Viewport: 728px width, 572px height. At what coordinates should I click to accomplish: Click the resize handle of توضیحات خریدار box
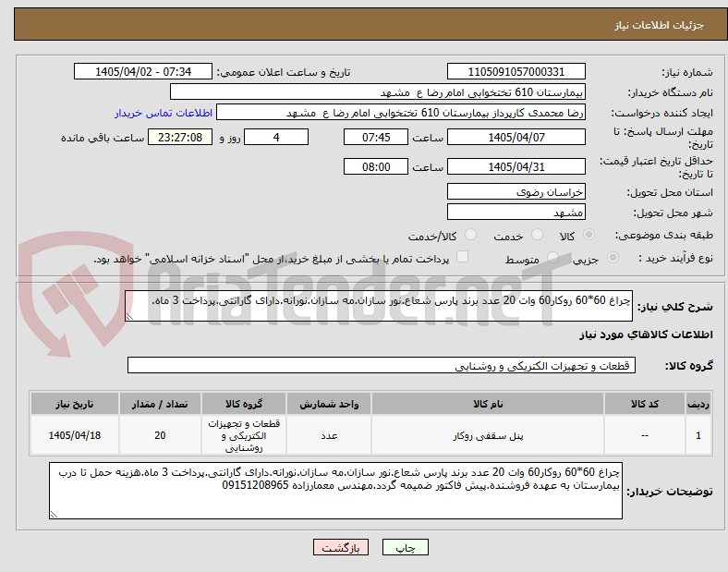tap(54, 515)
